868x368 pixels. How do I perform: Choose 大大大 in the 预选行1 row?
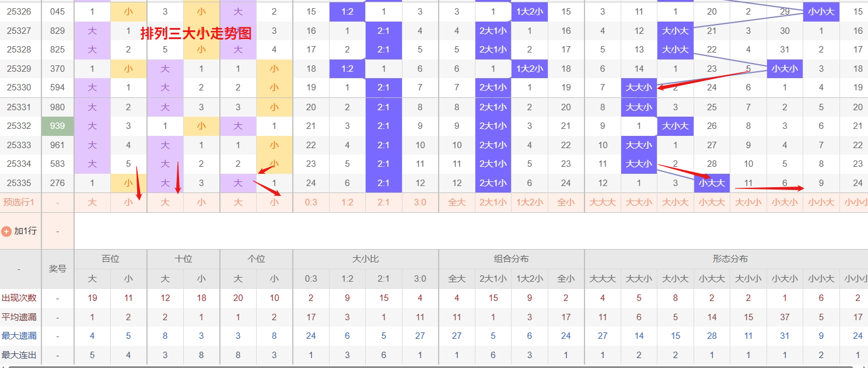(603, 203)
